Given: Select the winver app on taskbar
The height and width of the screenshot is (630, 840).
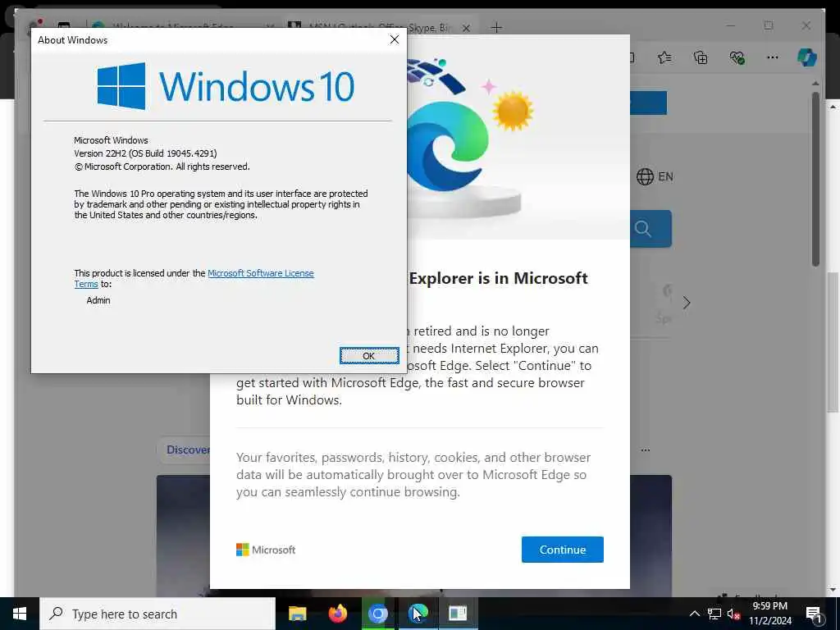Looking at the screenshot, I should click(x=458, y=614).
